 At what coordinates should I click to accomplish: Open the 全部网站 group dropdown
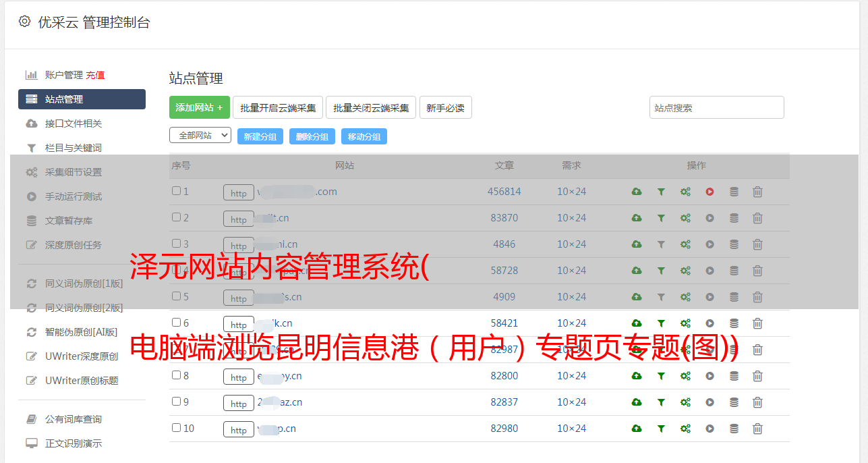coord(200,136)
